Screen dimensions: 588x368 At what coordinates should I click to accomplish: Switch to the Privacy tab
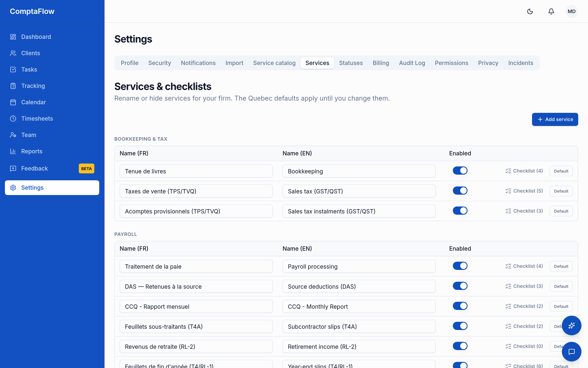pyautogui.click(x=488, y=63)
